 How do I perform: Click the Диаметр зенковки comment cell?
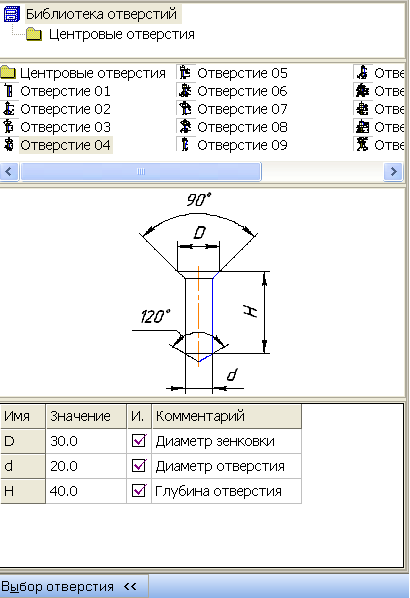(227, 441)
